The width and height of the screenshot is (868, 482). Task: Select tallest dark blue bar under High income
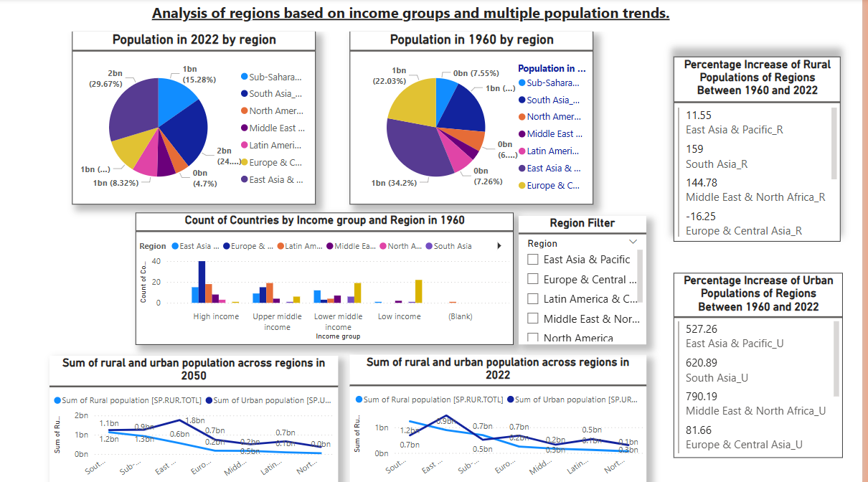[x=202, y=282]
